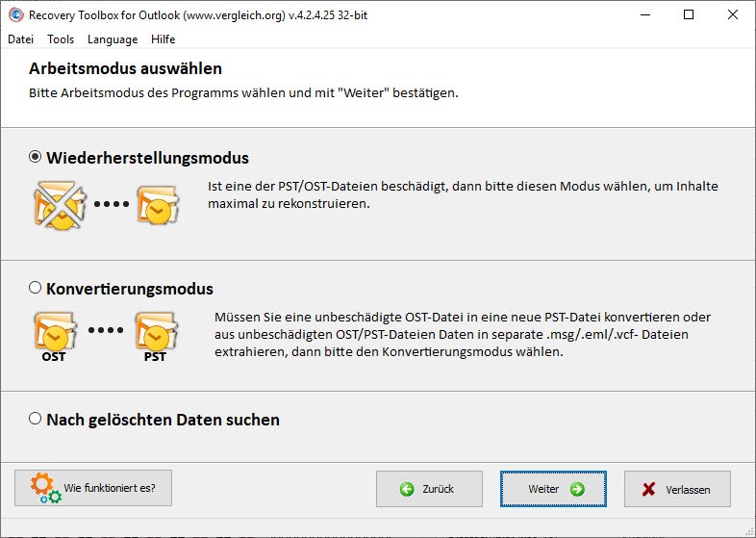This screenshot has width=756, height=538.
Task: Click the Wiederherstellungsmodus heading label
Action: [147, 158]
